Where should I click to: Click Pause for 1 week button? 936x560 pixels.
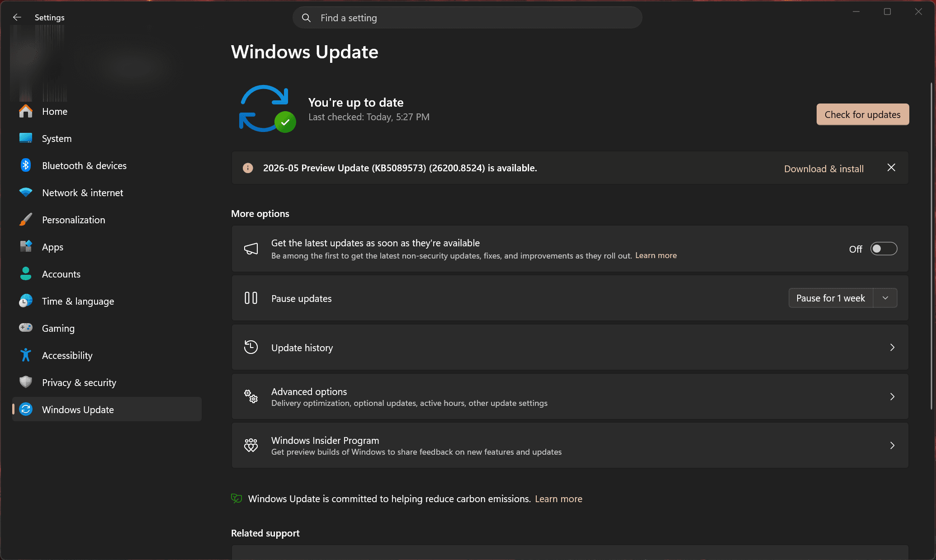click(x=831, y=298)
